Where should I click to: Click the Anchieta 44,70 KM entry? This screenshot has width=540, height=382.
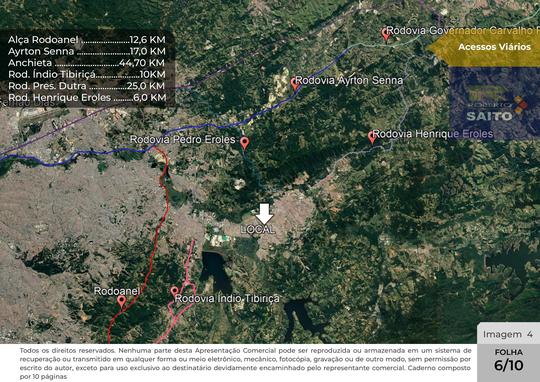click(x=86, y=63)
